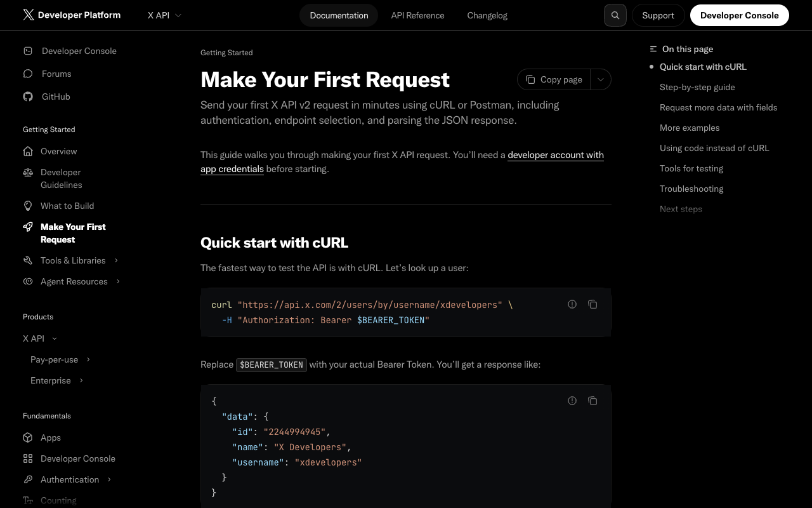This screenshot has height=508, width=812.
Task: Click the Apps cube icon
Action: tap(28, 438)
